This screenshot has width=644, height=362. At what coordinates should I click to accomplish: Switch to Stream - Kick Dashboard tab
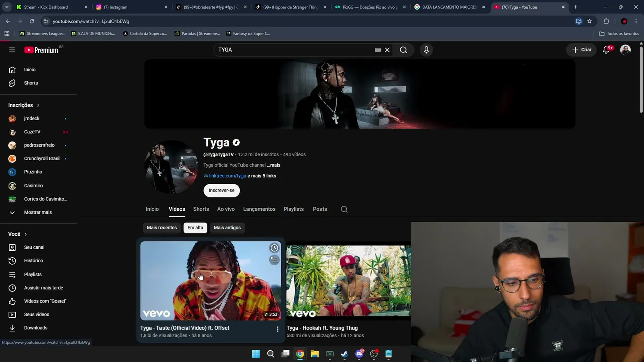tap(51, 7)
